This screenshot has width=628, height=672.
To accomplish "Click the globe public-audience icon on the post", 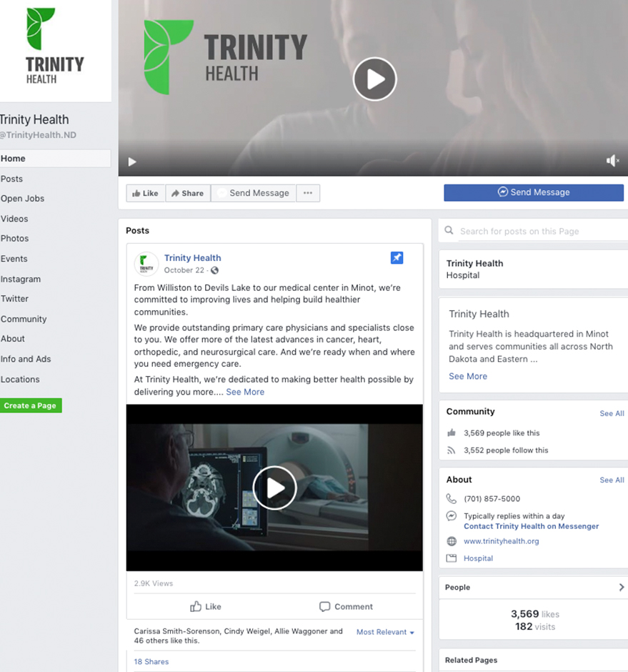I will tap(214, 270).
